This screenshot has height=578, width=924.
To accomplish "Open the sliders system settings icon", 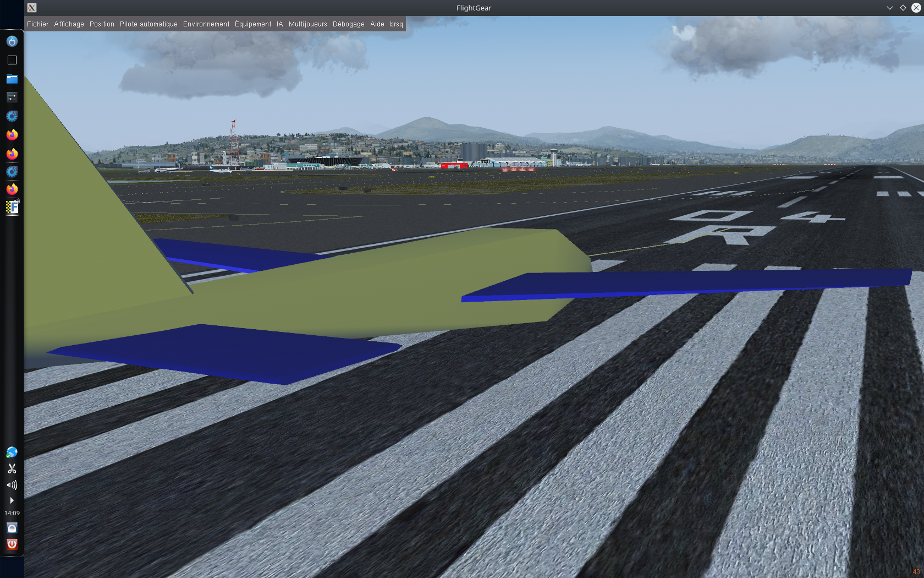I will coord(12,97).
